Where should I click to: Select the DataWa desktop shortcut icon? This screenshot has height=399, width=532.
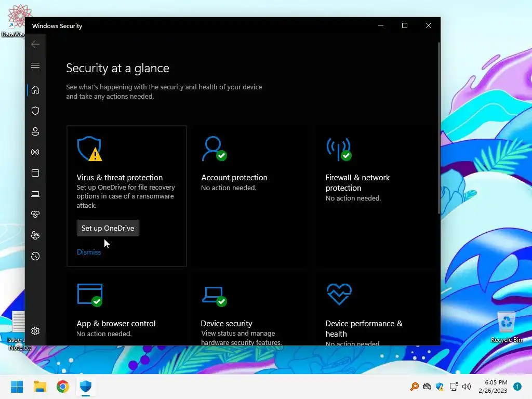(14, 21)
